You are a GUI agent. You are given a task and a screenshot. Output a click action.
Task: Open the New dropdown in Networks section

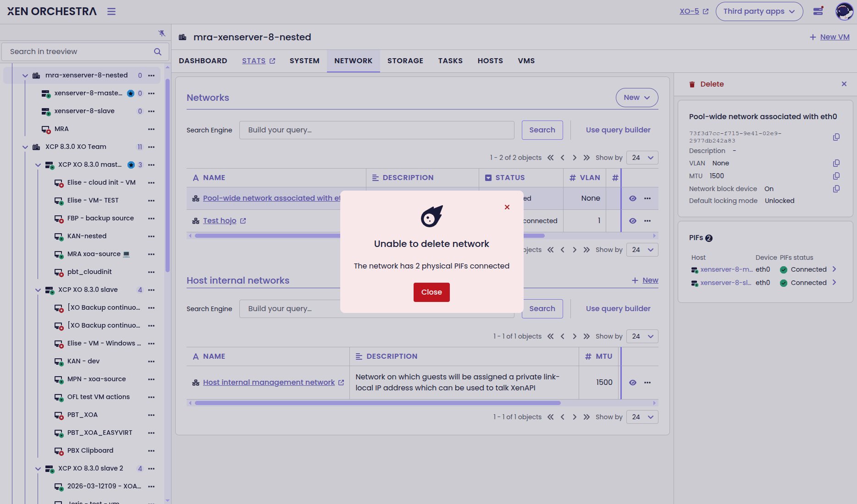(x=636, y=98)
